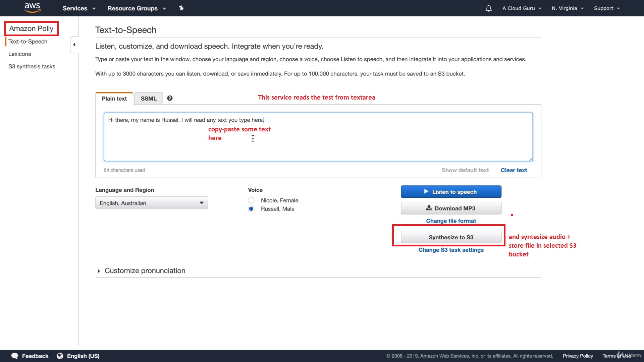Select the Russell, Male voice
The image size is (644, 362).
251,209
